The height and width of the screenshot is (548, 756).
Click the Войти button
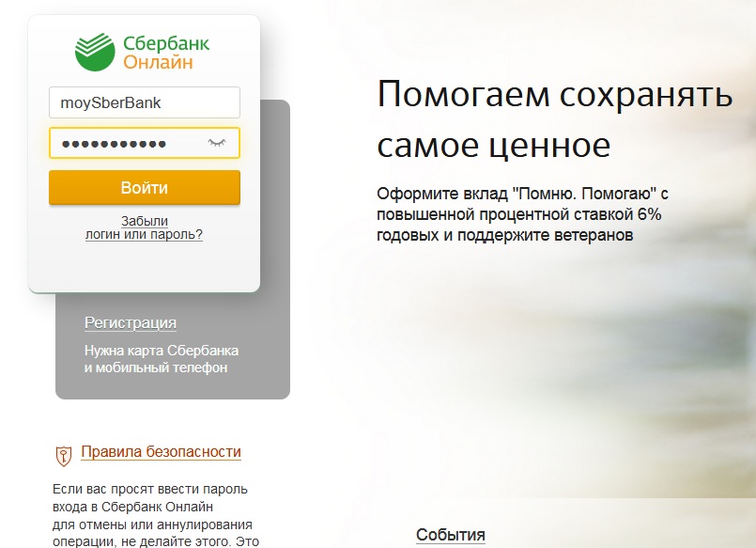145,187
